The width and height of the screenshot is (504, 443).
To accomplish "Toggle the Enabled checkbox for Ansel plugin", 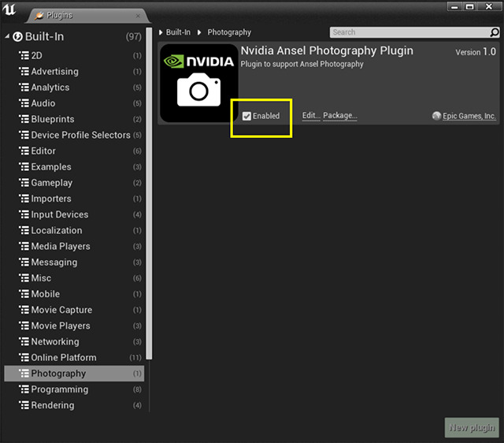I will (x=246, y=116).
